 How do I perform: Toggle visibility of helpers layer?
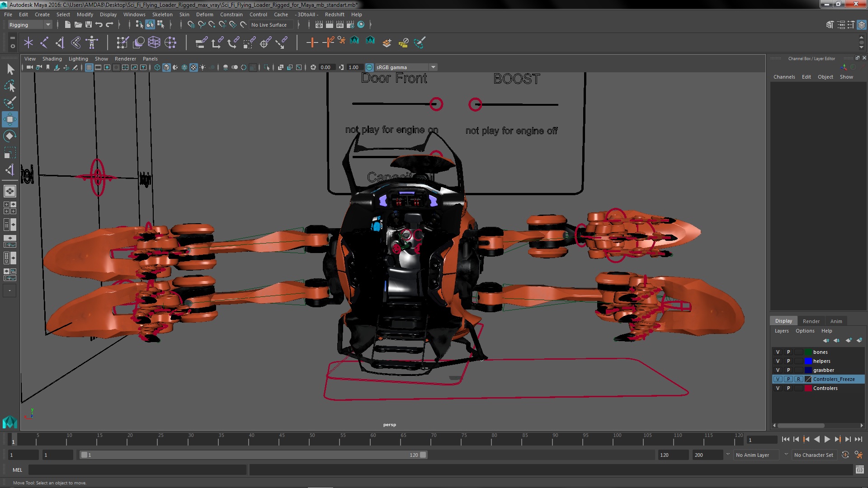[778, 361]
